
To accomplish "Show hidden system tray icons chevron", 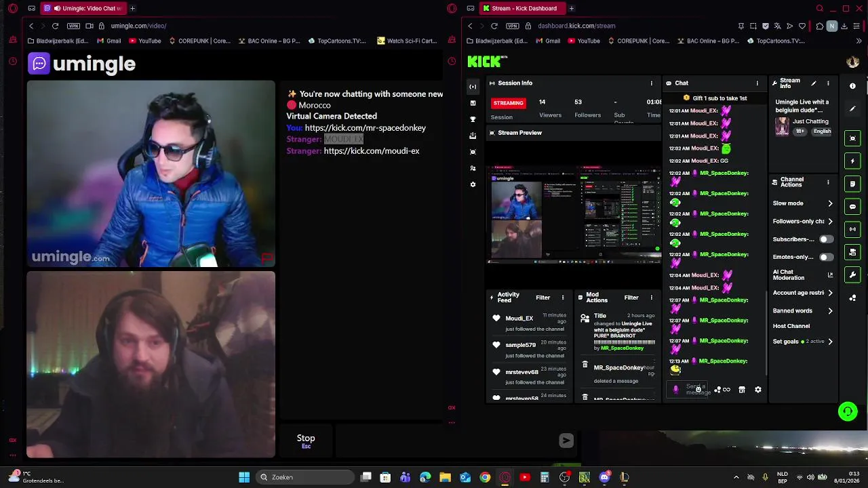I will point(736,477).
